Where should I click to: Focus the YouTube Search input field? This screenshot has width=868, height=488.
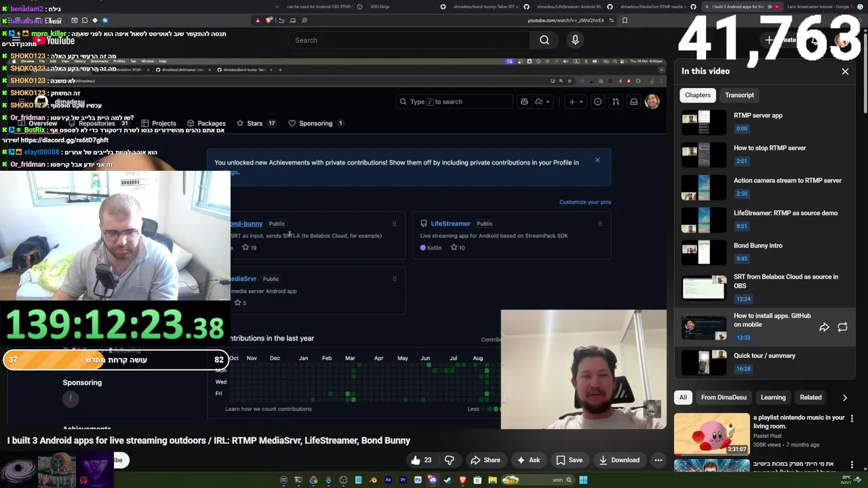(x=410, y=40)
